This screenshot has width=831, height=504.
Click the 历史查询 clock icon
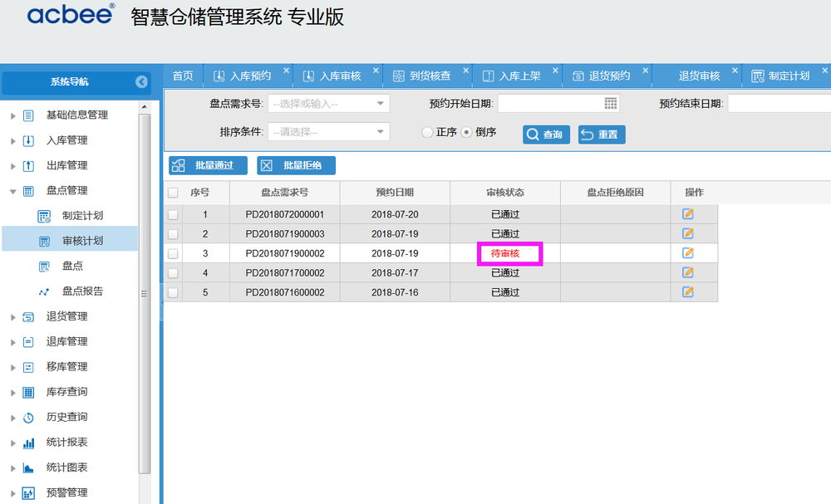tap(28, 418)
